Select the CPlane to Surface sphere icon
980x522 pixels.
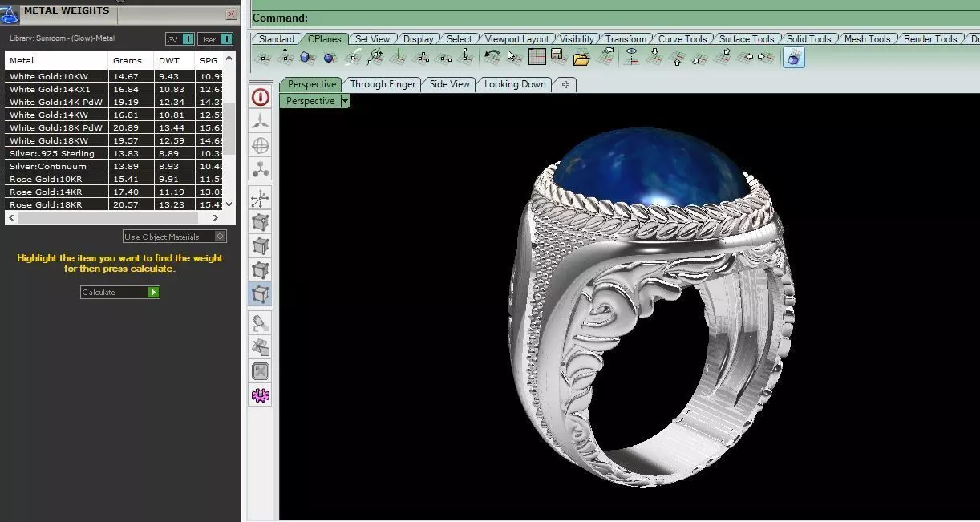click(330, 58)
